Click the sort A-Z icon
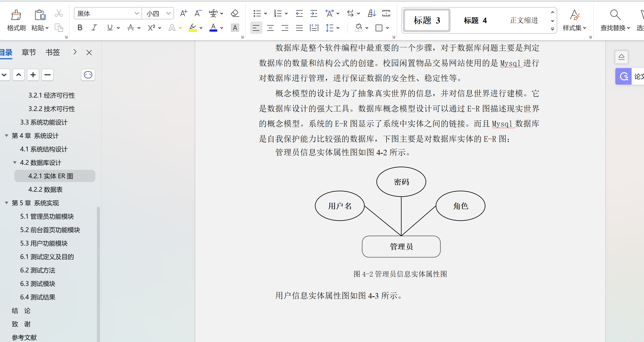 372,13
